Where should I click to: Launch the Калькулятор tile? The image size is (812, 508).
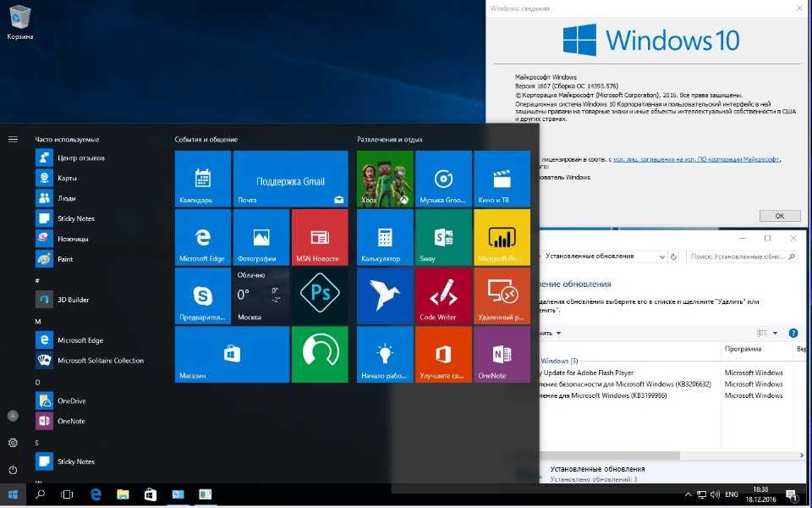click(x=385, y=237)
